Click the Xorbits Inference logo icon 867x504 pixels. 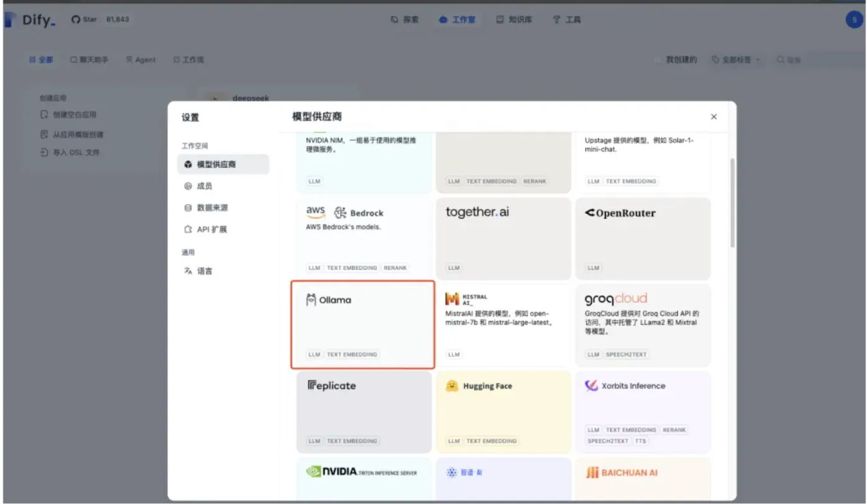point(591,386)
